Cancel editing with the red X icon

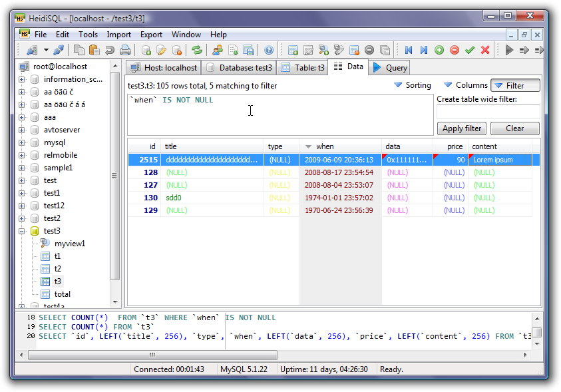tap(485, 49)
